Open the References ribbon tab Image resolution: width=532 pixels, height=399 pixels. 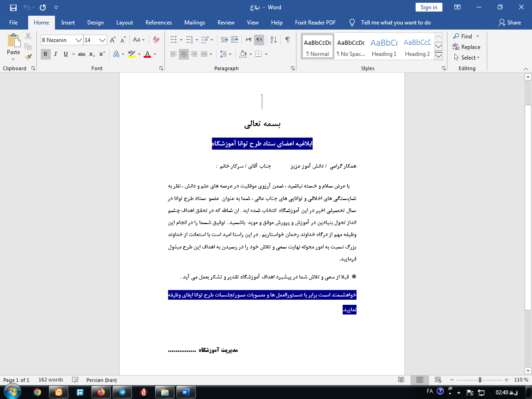(158, 23)
